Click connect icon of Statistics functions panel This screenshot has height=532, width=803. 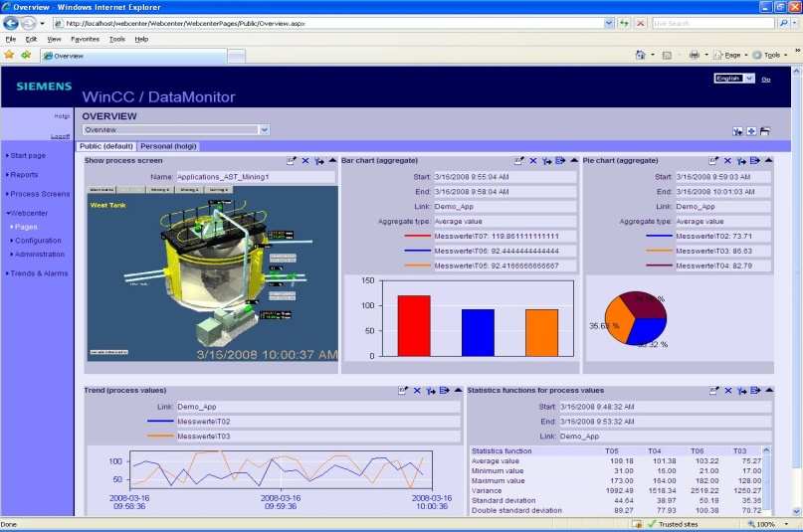click(741, 391)
